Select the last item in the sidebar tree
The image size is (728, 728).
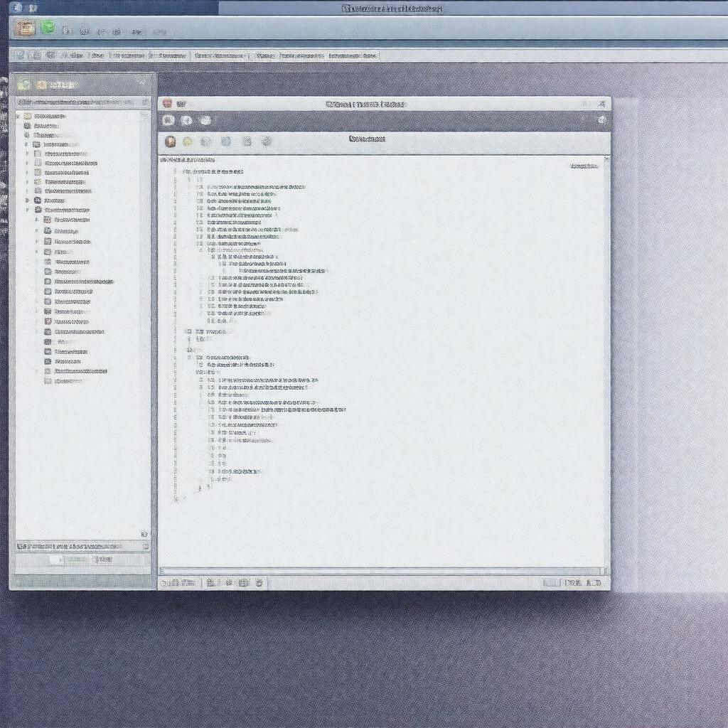point(68,380)
